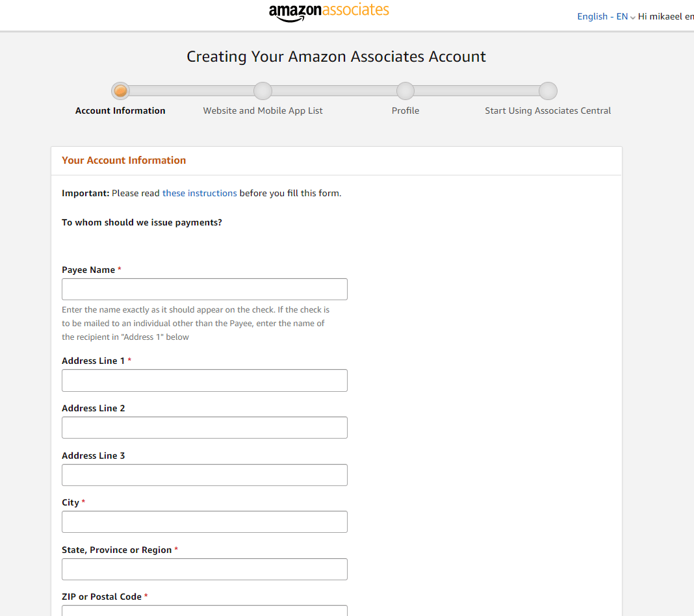Screen dimensions: 694x616
Task: Click inside the Payee Name field
Action: (204, 289)
